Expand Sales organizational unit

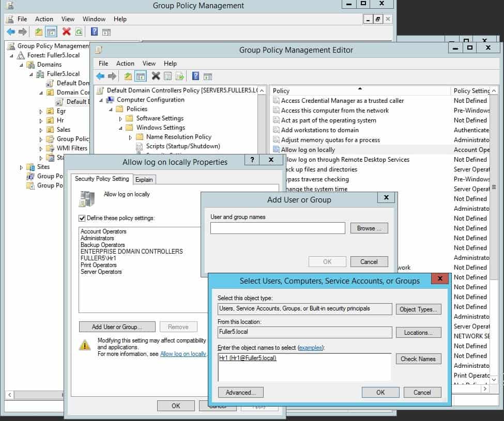[x=41, y=130]
